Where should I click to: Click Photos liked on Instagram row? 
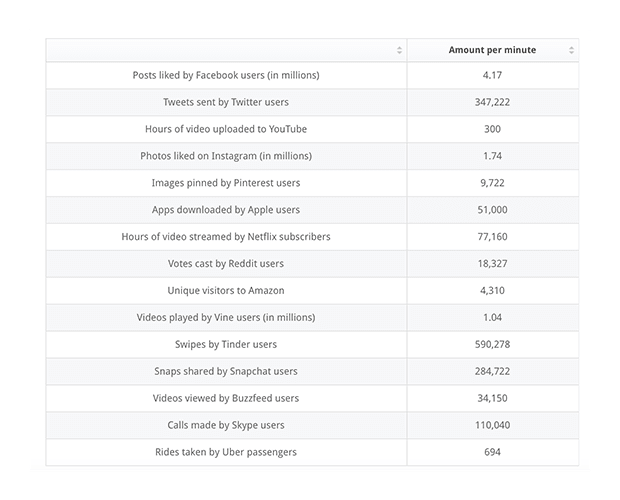(226, 156)
